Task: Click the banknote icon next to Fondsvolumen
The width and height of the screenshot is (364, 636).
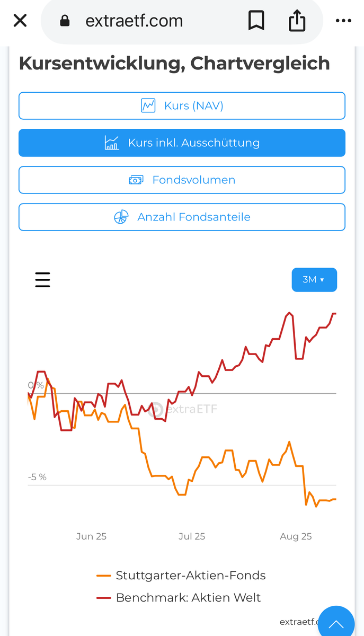Action: click(x=136, y=180)
